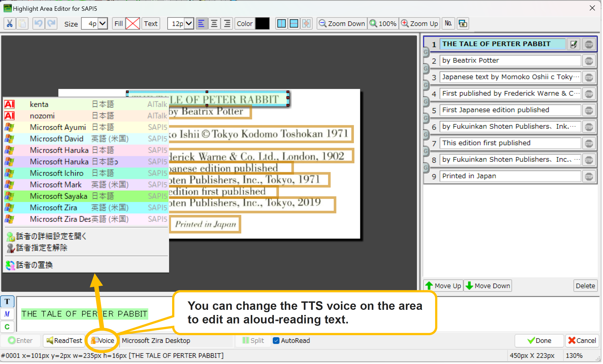The width and height of the screenshot is (603, 364).
Task: Click the STOP icon on row 1
Action: [x=589, y=45]
